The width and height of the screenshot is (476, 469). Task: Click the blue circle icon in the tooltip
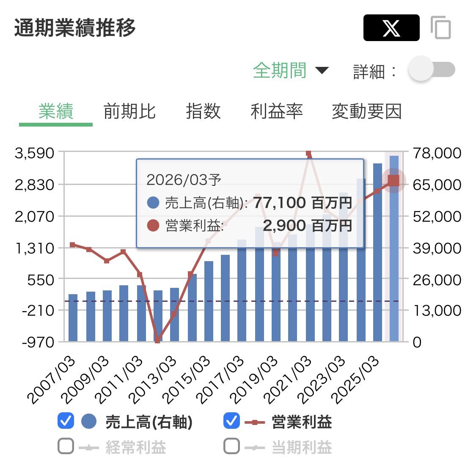(x=152, y=203)
